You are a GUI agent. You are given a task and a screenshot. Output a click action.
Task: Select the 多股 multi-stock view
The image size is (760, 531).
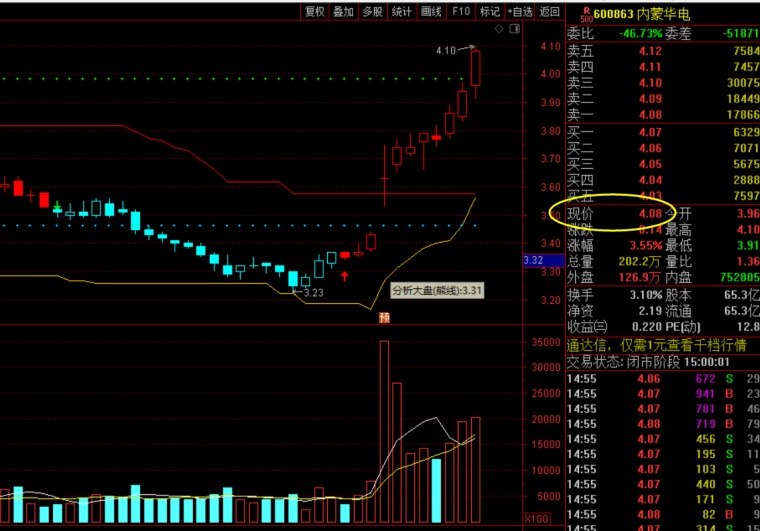pyautogui.click(x=372, y=11)
